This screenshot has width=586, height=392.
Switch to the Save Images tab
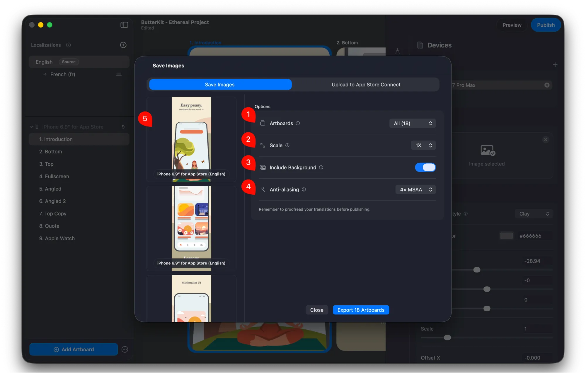click(x=220, y=84)
